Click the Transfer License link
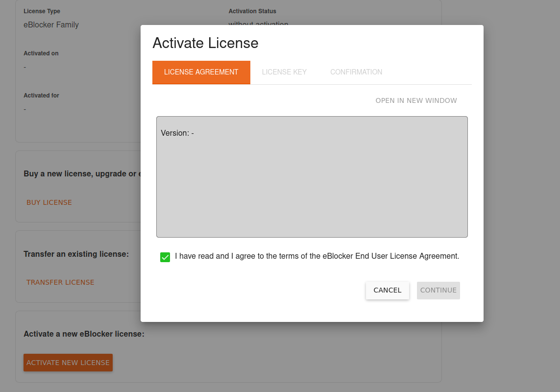This screenshot has width=560, height=392. (x=60, y=282)
